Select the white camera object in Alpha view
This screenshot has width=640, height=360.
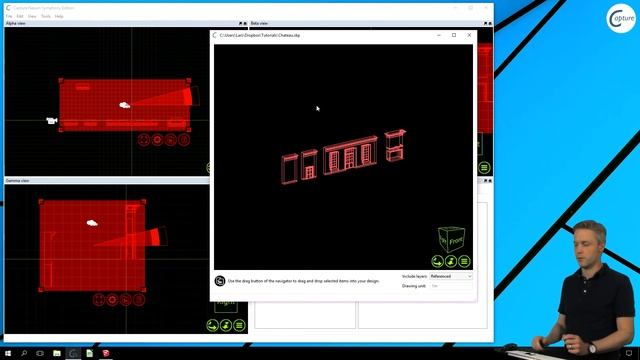(x=52, y=120)
